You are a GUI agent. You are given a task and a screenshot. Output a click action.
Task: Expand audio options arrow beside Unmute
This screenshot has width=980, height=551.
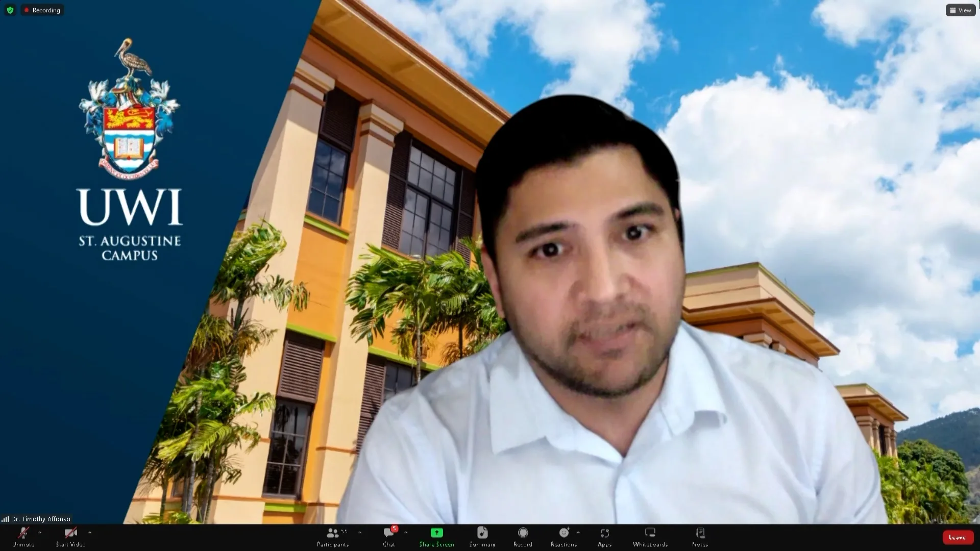pyautogui.click(x=40, y=532)
